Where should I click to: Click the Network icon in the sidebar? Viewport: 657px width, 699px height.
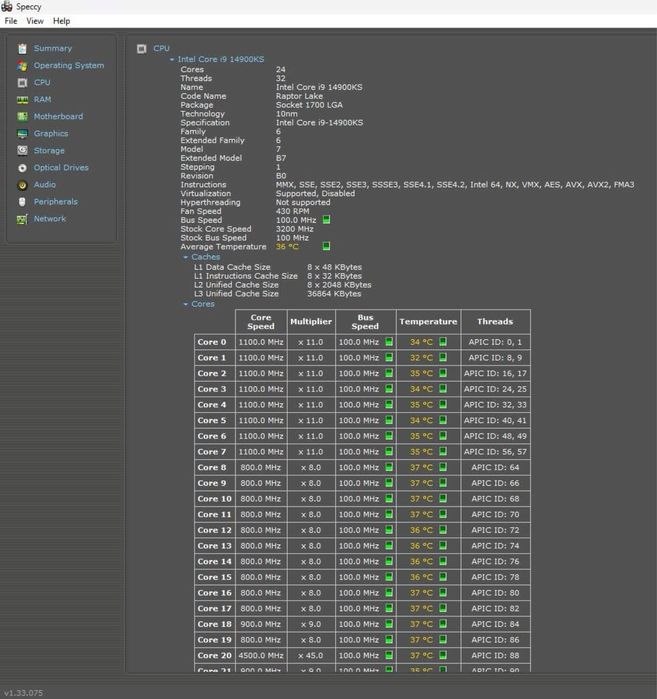(22, 219)
